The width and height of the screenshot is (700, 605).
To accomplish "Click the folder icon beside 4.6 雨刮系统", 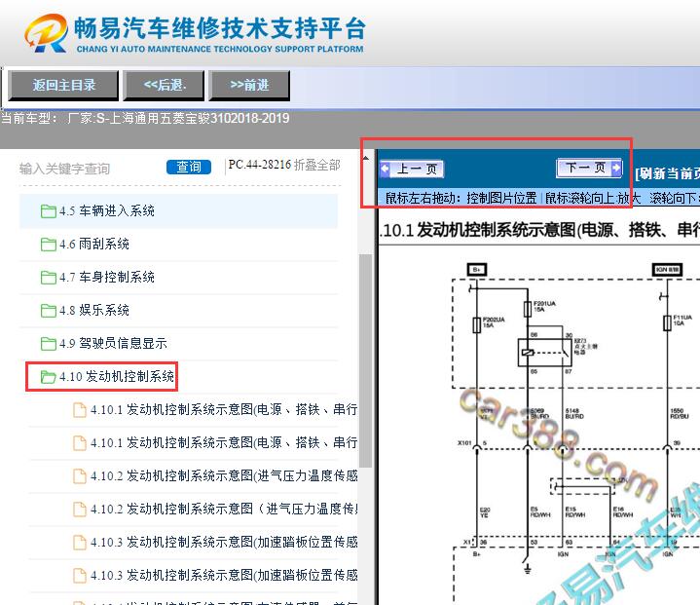I will (x=49, y=244).
